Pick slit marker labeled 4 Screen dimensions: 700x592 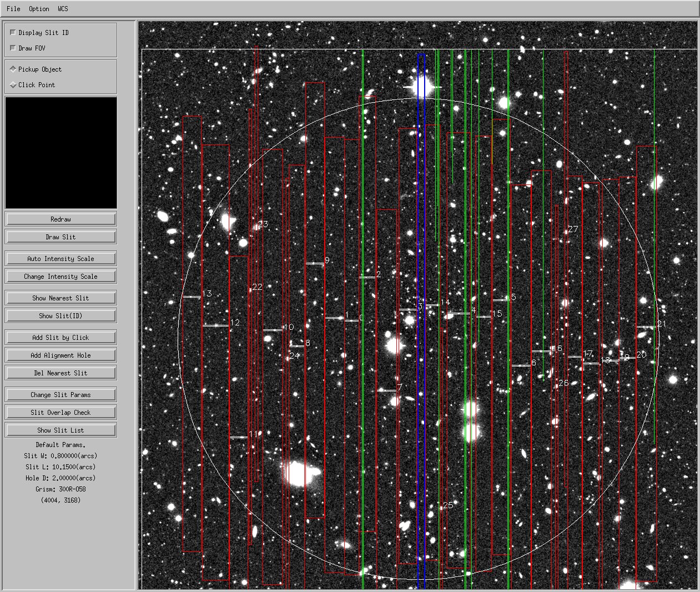tap(458, 314)
